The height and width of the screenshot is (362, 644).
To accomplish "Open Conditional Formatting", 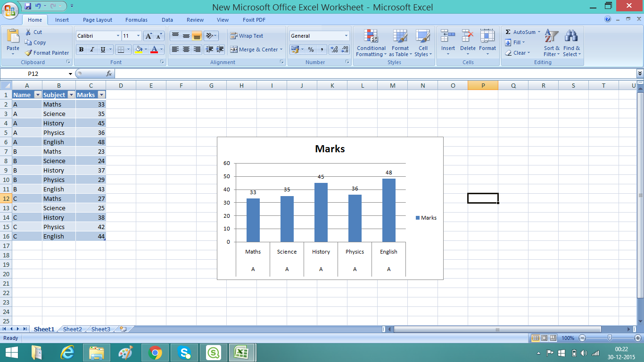I will click(371, 43).
